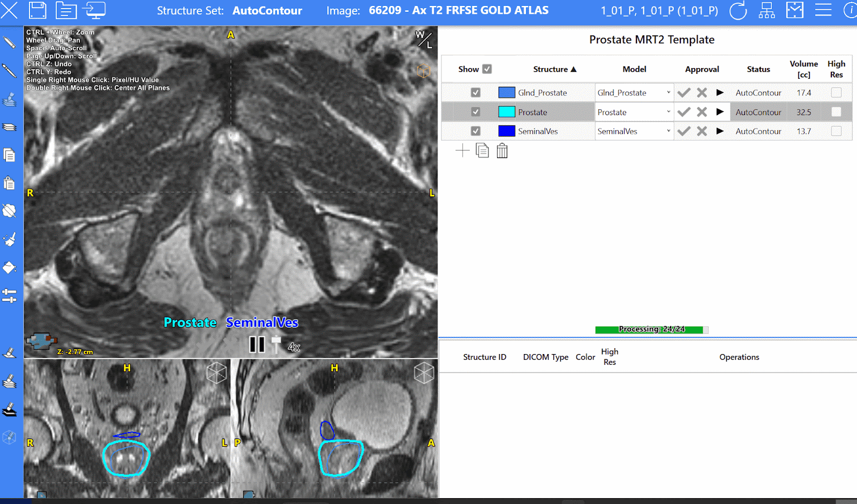This screenshot has width=857, height=504.
Task: Toggle the Show all structures checkbox
Action: 487,69
